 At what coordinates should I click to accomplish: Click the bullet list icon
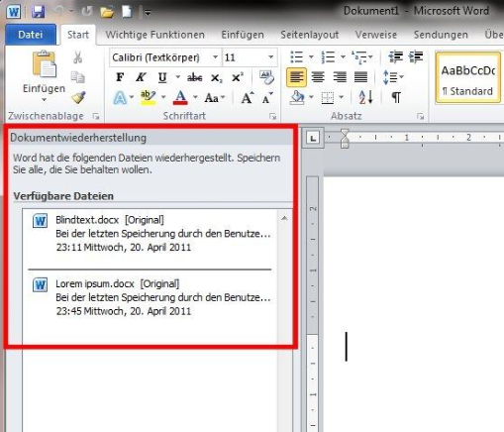coord(296,57)
